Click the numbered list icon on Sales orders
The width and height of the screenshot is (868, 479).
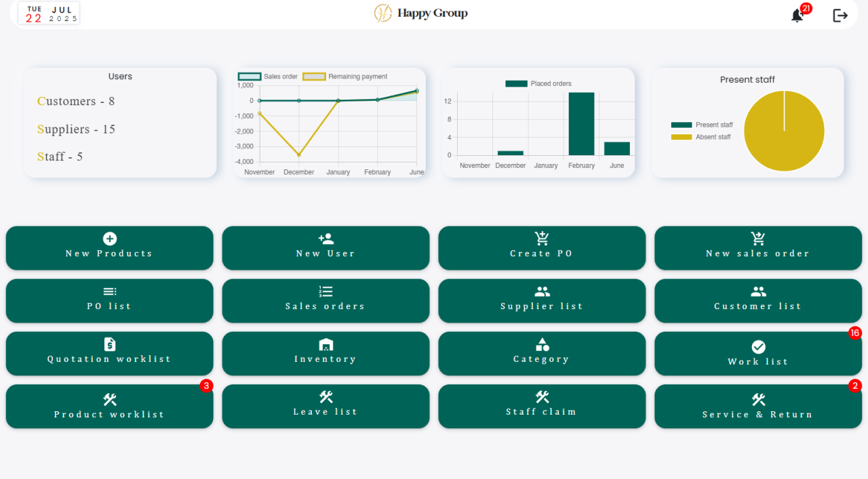click(x=325, y=291)
